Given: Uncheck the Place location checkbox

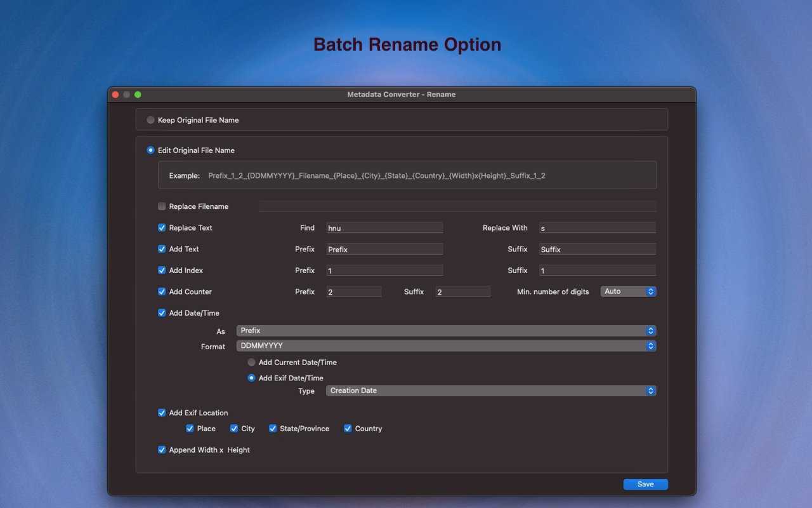Looking at the screenshot, I should [190, 429].
